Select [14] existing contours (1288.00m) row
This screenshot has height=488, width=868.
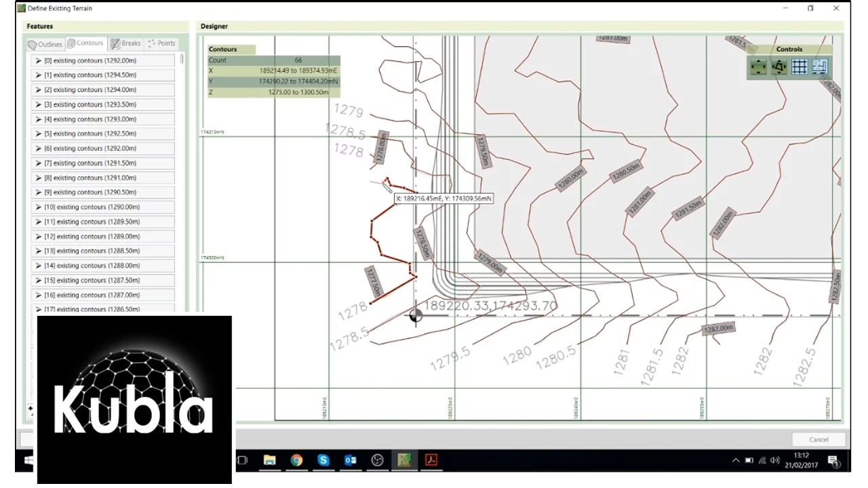pos(102,266)
